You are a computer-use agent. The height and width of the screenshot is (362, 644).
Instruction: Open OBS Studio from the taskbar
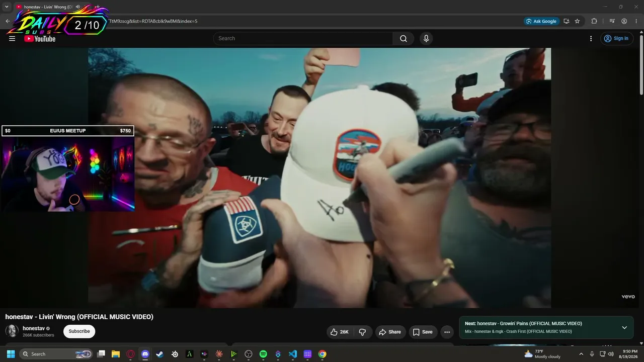(x=249, y=354)
